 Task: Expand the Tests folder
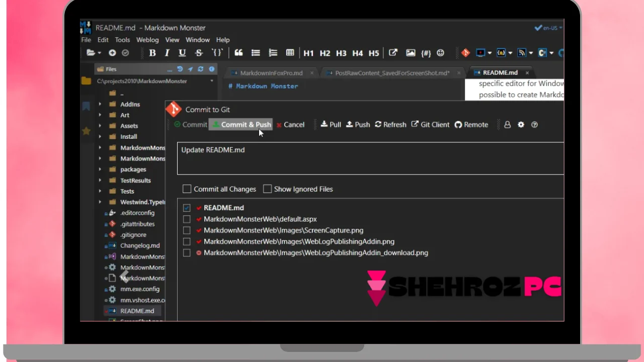pos(100,191)
